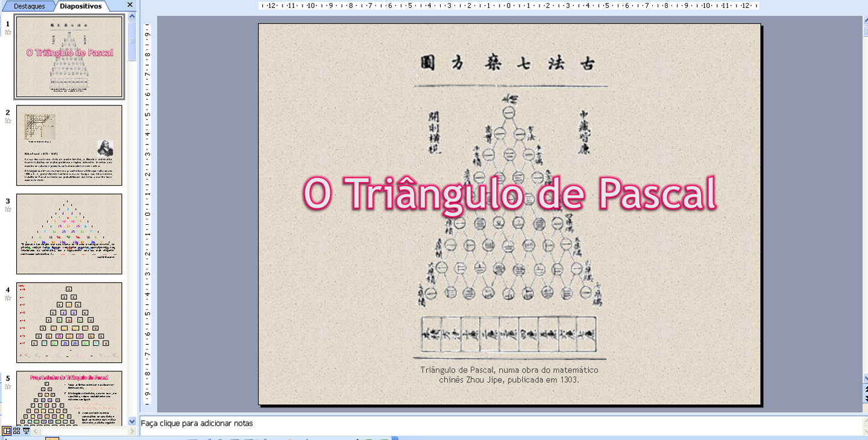Click the animation star under slide number 2

(8, 121)
